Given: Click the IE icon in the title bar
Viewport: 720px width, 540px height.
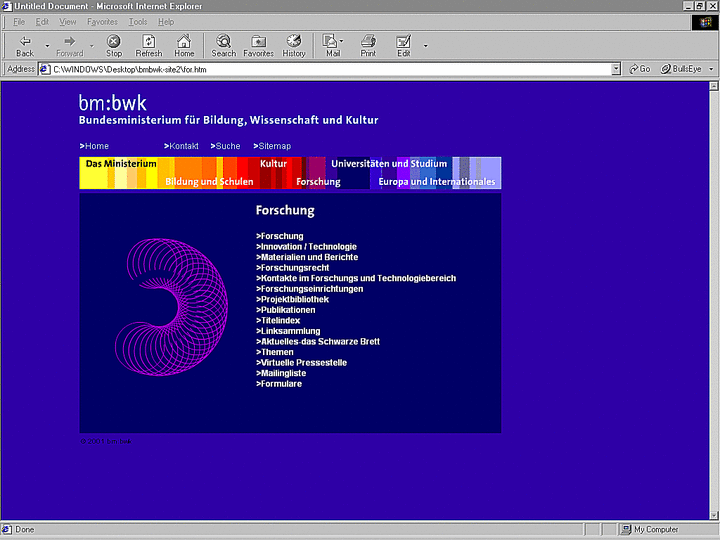Looking at the screenshot, I should (6, 6).
